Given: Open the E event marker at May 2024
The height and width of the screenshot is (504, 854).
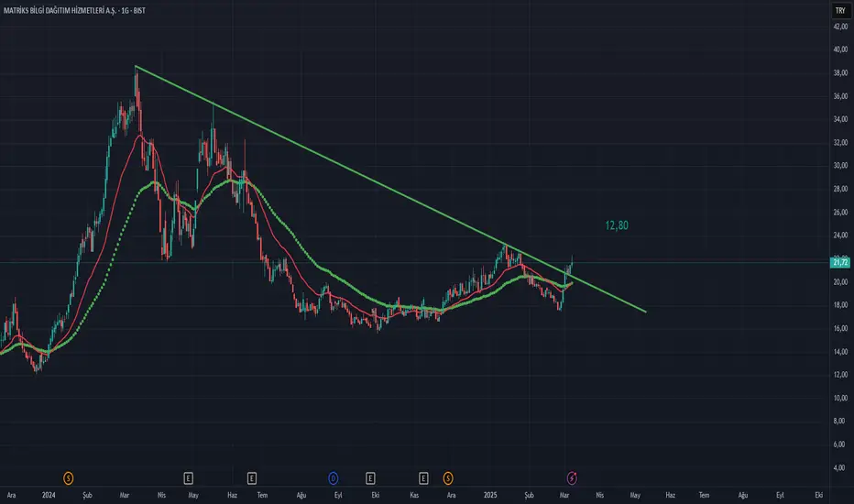Looking at the screenshot, I should (x=188, y=478).
